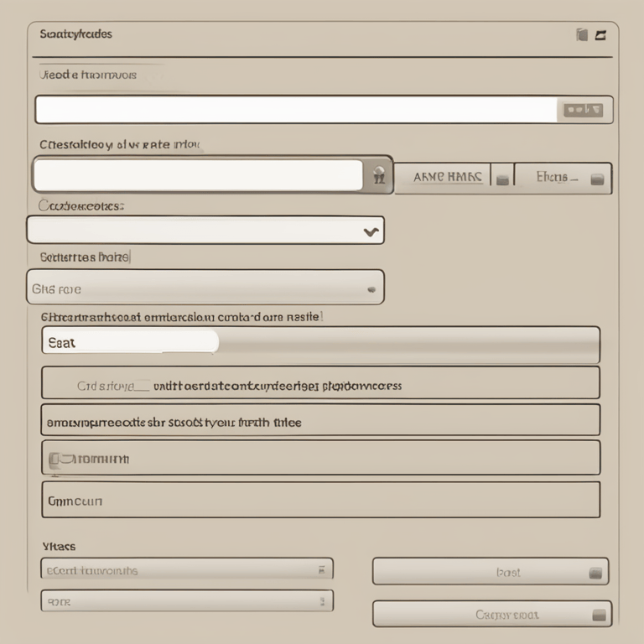Click into the wide top text field
Viewport: 644px width, 644px height.
(296, 110)
